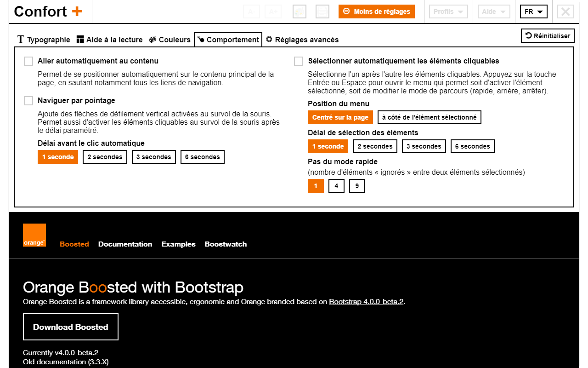Open the Documentation nav link
Image resolution: width=588 pixels, height=368 pixels.
click(125, 244)
